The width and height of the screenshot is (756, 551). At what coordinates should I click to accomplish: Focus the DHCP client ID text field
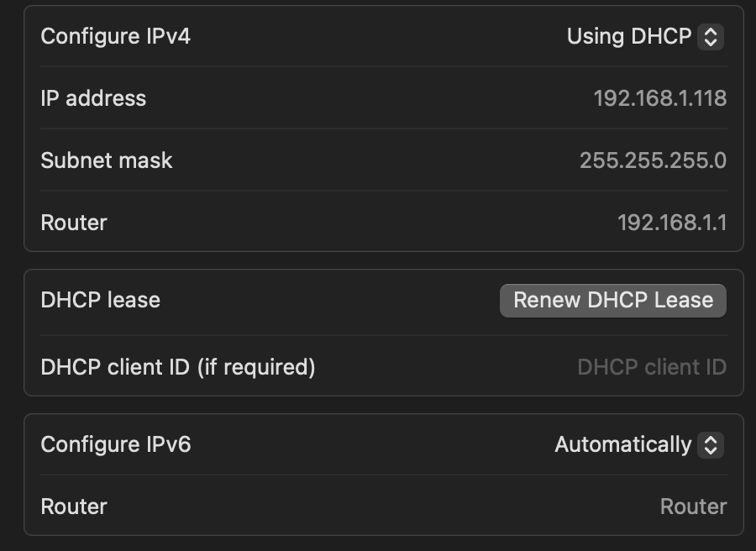651,367
